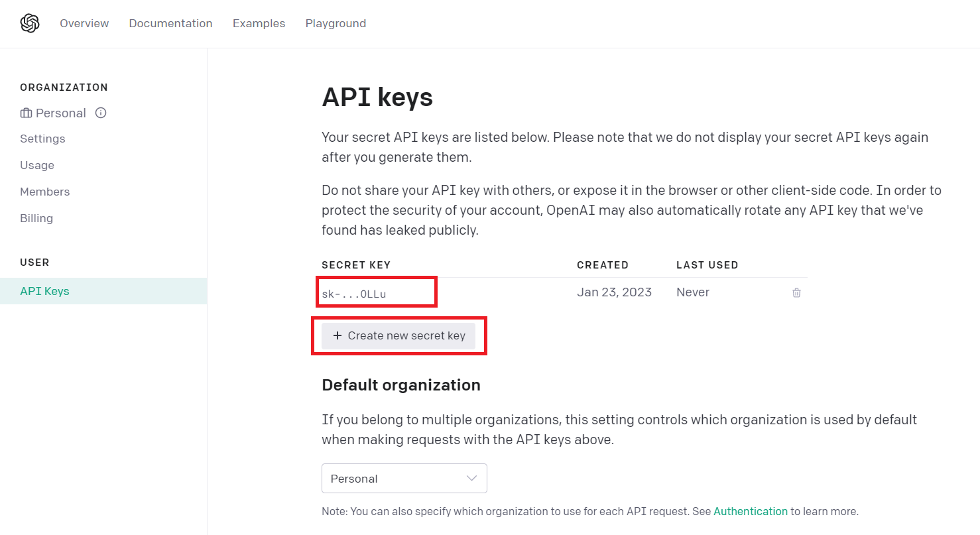
Task: Click Create new secret key button
Action: 398,335
